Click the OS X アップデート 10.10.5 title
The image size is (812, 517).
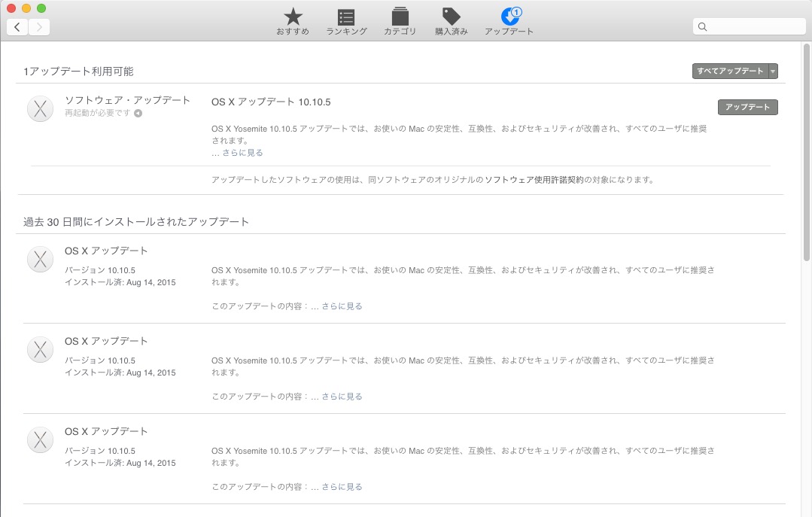271,102
